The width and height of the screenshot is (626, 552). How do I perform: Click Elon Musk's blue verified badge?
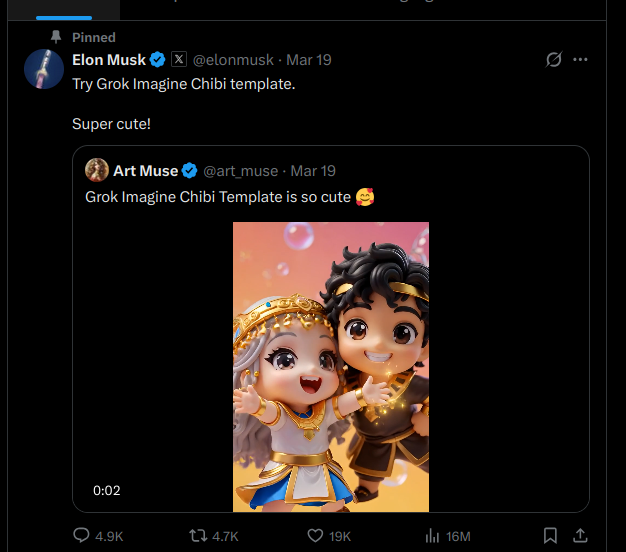point(158,60)
